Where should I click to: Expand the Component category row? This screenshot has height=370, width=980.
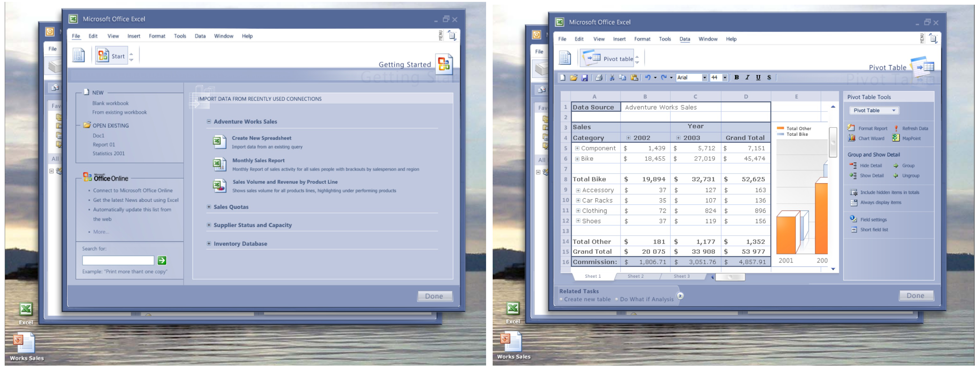click(x=577, y=148)
